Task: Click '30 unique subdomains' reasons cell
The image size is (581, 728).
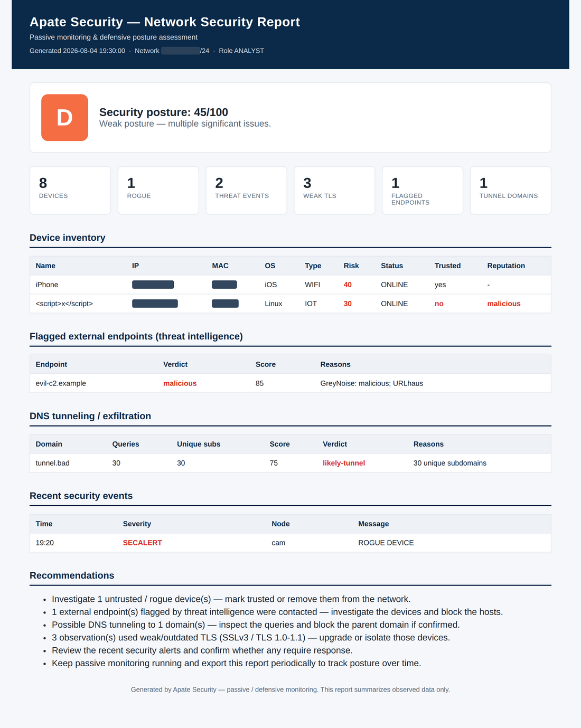Action: [x=450, y=463]
